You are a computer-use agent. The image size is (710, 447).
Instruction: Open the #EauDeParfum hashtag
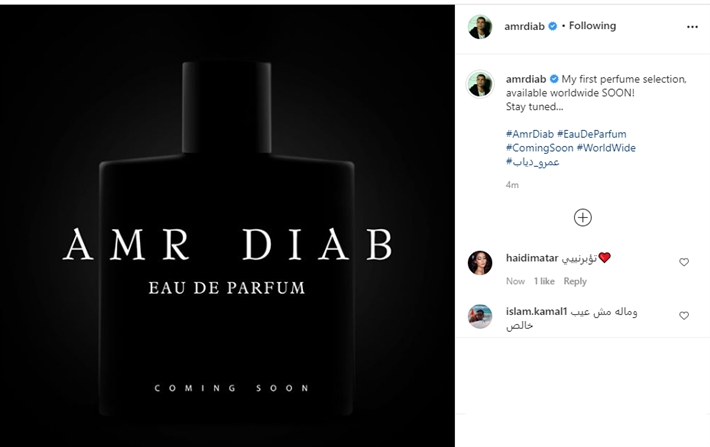pos(592,135)
